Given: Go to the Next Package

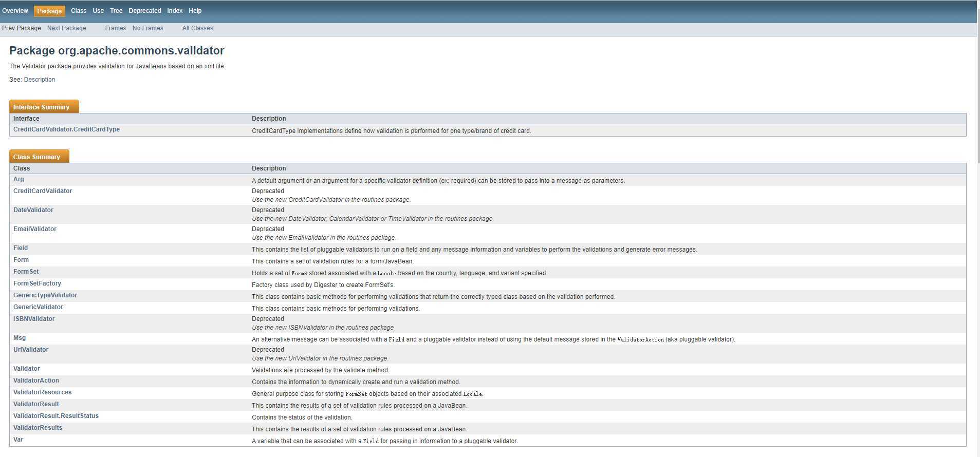Looking at the screenshot, I should 67,28.
